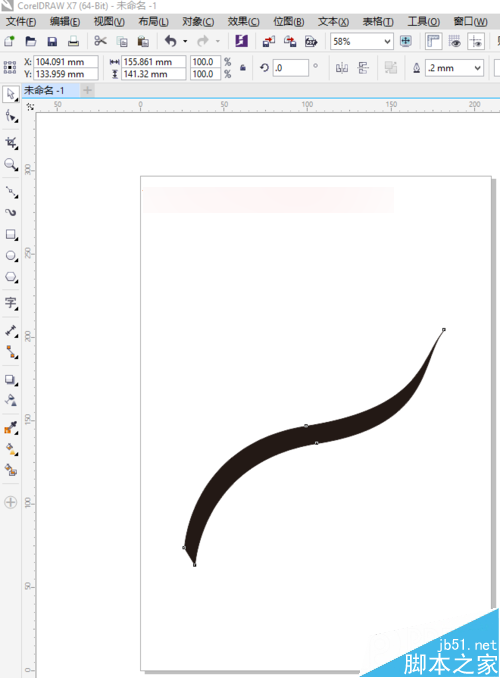Expand the undo history dropdown arrow

point(185,42)
